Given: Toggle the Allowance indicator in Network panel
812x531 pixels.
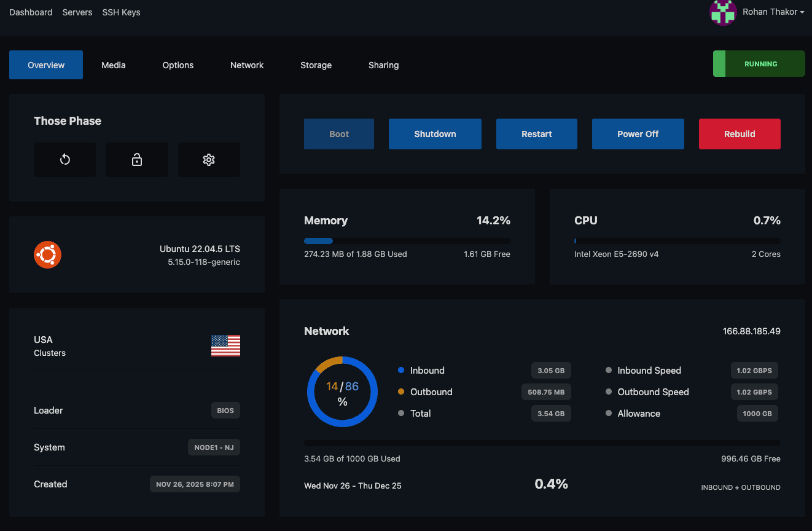Looking at the screenshot, I should point(608,413).
